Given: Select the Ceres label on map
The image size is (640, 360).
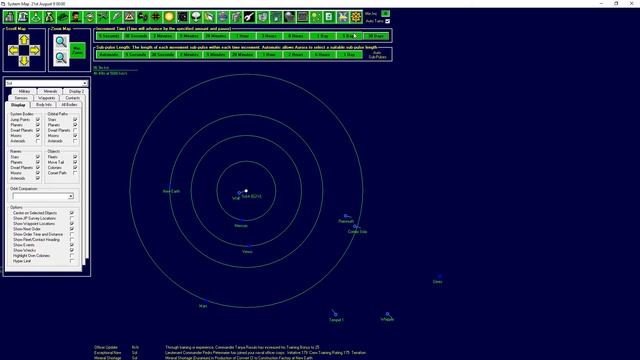Looking at the screenshot, I should tap(438, 282).
